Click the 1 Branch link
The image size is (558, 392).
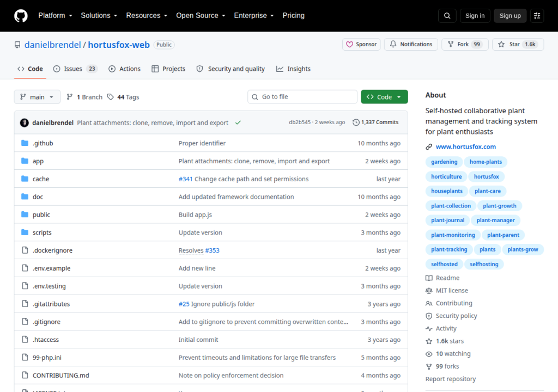coord(84,97)
